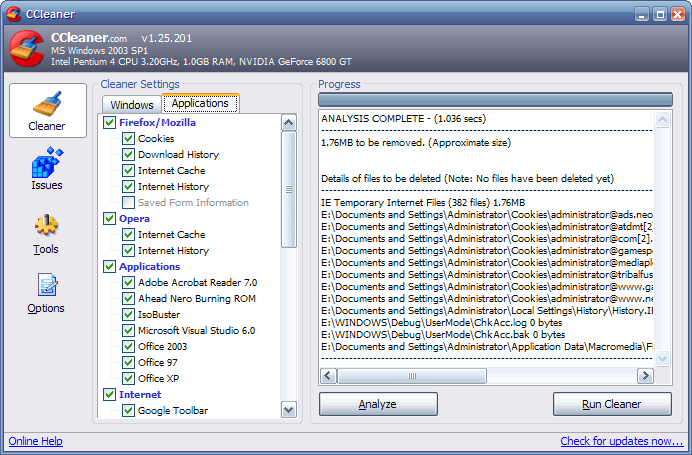Toggle Opera Internet Cache checkbox
This screenshot has width=692, height=455.
(x=128, y=235)
